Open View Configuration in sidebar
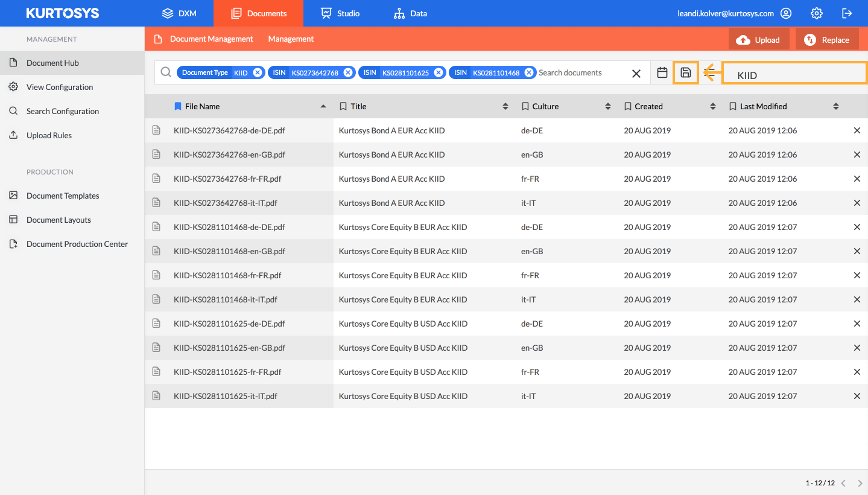868x495 pixels. coord(72,87)
